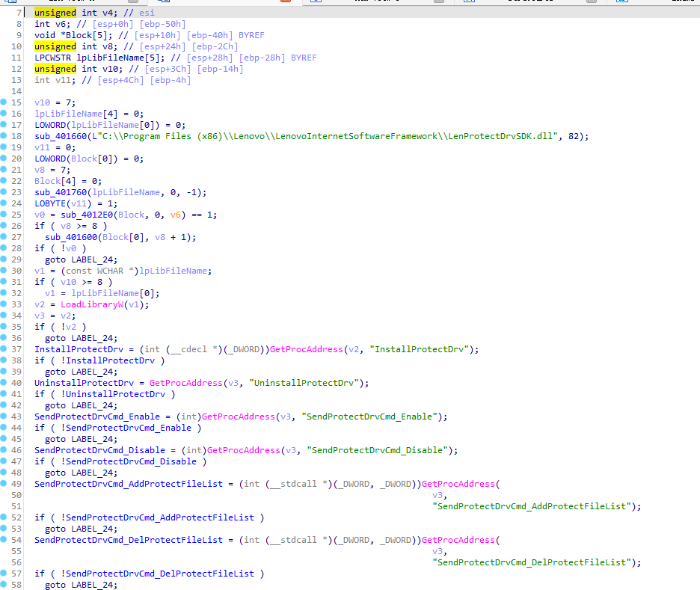Click the sub_401660 function call on line 18

[61, 136]
